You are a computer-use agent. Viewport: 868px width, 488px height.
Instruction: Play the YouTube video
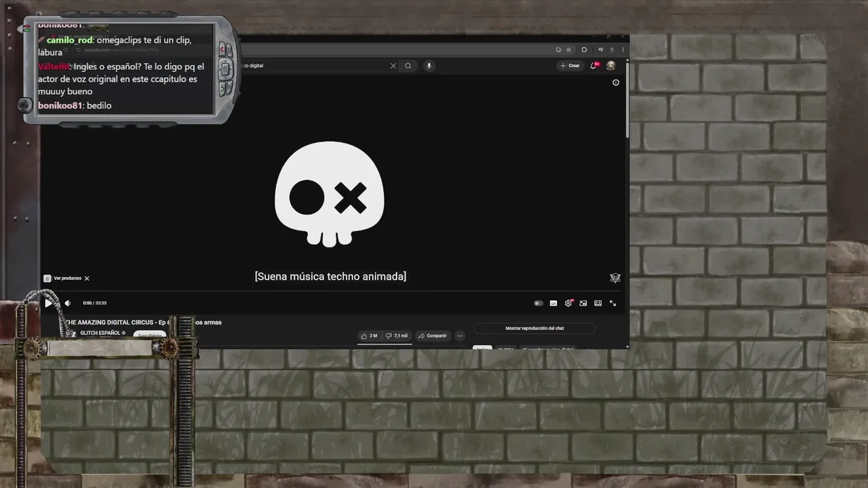click(x=48, y=303)
